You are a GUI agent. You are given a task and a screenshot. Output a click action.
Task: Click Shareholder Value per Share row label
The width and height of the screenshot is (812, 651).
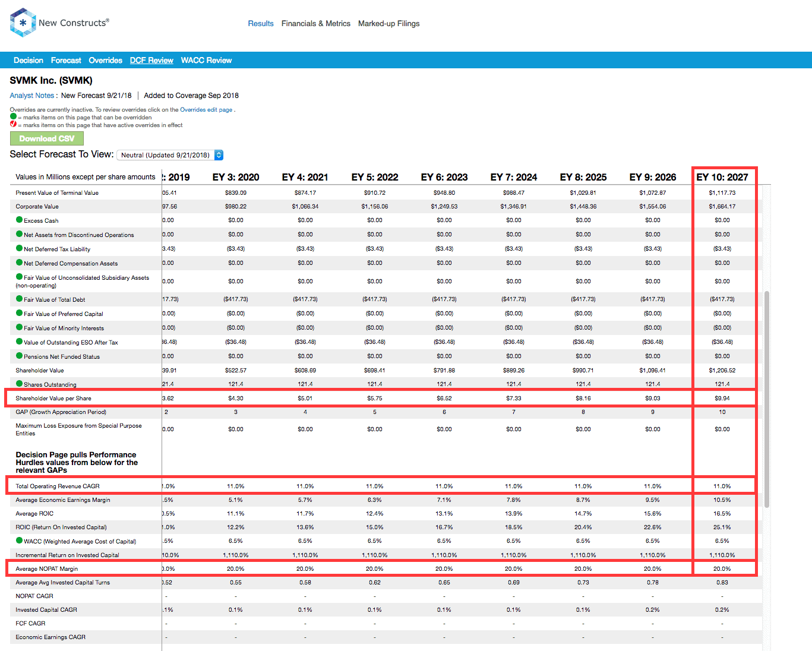point(53,398)
